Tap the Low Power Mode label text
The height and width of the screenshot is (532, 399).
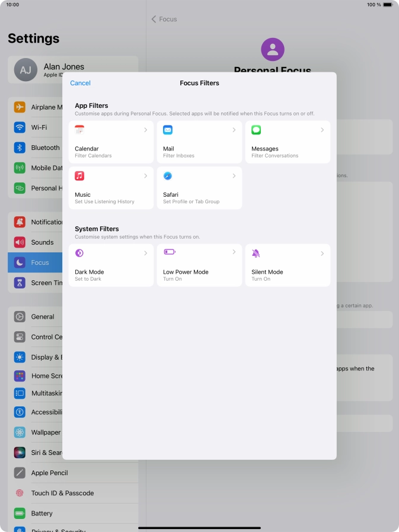click(x=186, y=272)
